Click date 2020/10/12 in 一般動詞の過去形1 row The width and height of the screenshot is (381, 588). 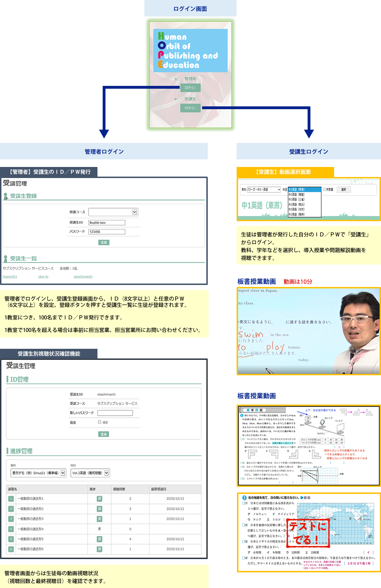click(175, 498)
